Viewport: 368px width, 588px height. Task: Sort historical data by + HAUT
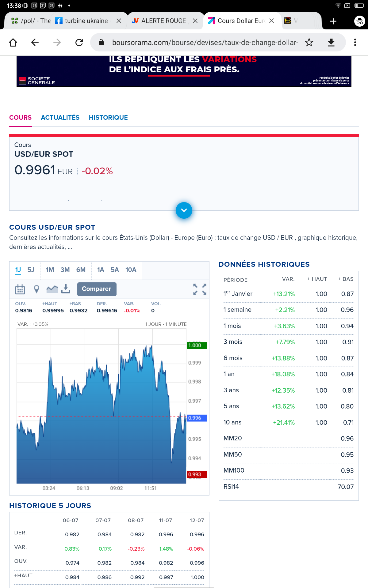click(317, 279)
